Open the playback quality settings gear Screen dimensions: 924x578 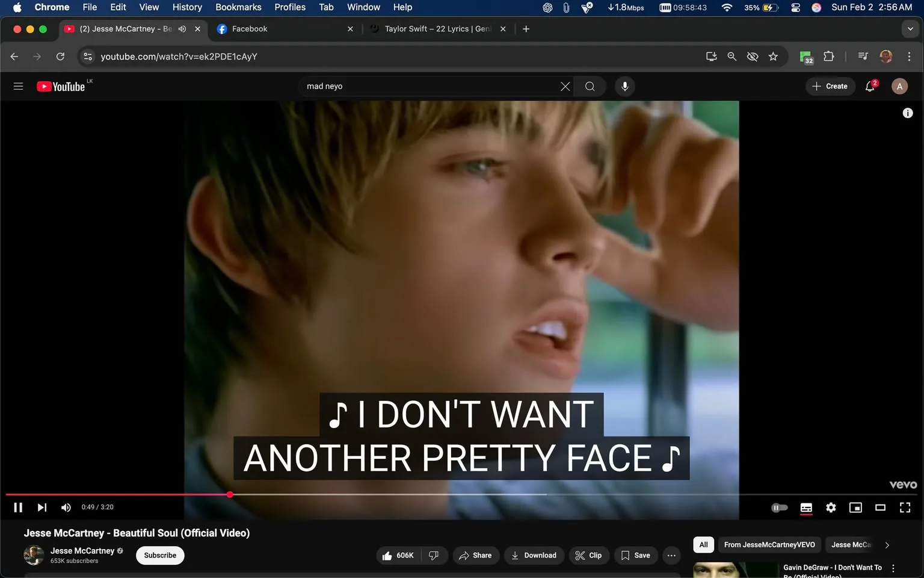pyautogui.click(x=831, y=507)
